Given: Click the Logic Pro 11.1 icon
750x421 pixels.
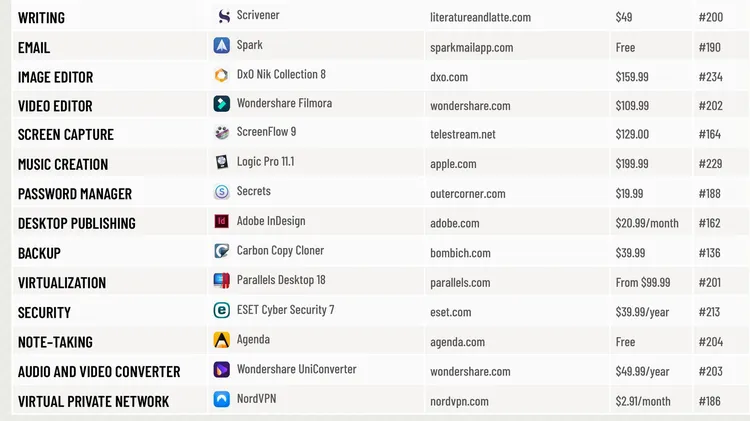Looking at the screenshot, I should coord(222,162).
